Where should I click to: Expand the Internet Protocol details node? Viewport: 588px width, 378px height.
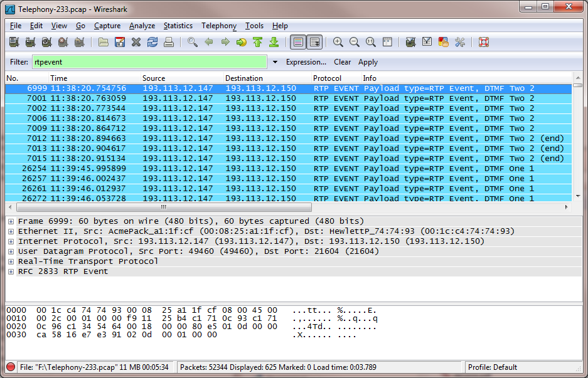point(11,241)
